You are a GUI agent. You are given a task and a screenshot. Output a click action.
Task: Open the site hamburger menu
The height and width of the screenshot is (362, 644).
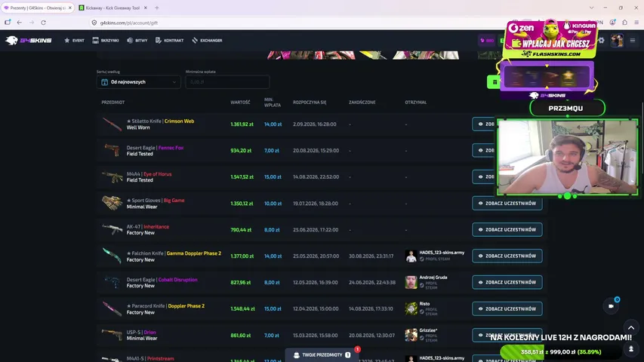point(633,40)
